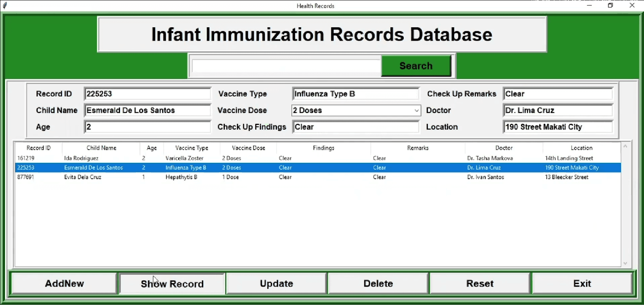Screen dimensions: 644x305
Task: Click the Record ID input field
Action: (147, 94)
